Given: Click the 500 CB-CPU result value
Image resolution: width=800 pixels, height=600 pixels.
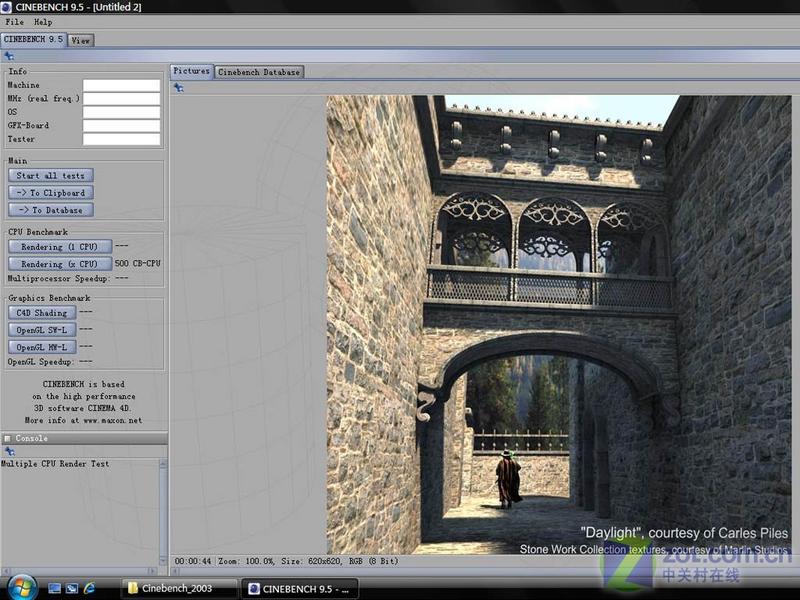Looking at the screenshot, I should point(137,263).
